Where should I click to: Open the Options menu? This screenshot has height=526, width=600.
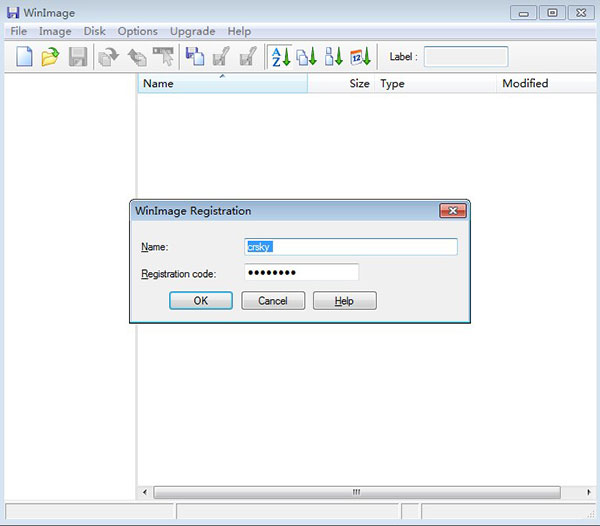pyautogui.click(x=137, y=31)
